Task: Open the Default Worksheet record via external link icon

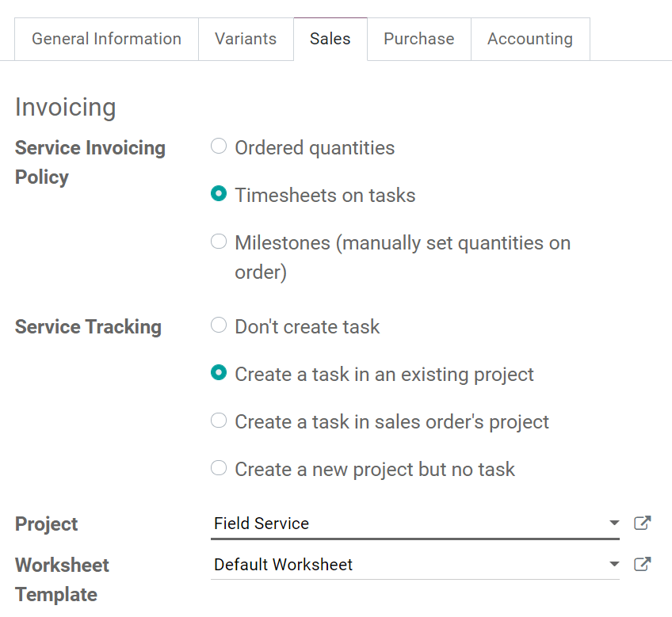Action: click(643, 564)
